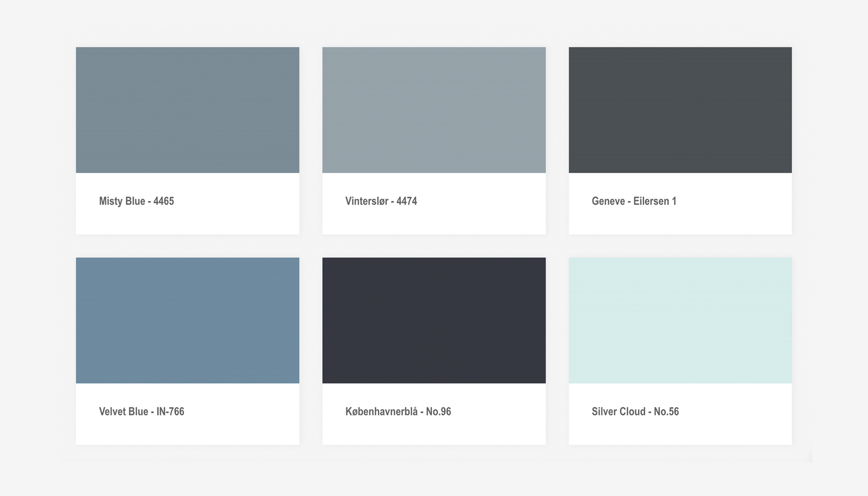This screenshot has height=496, width=868.
Task: Select the Misty Blue color swatch
Action: [x=187, y=110]
